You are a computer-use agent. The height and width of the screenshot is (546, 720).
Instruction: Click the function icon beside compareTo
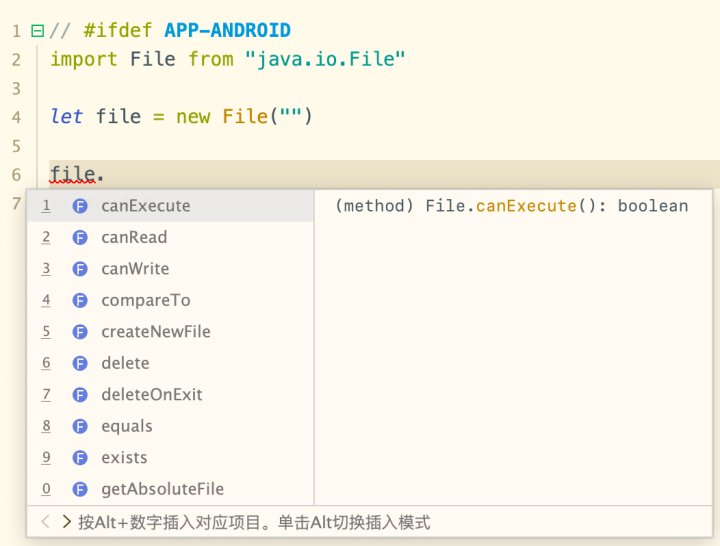80,300
